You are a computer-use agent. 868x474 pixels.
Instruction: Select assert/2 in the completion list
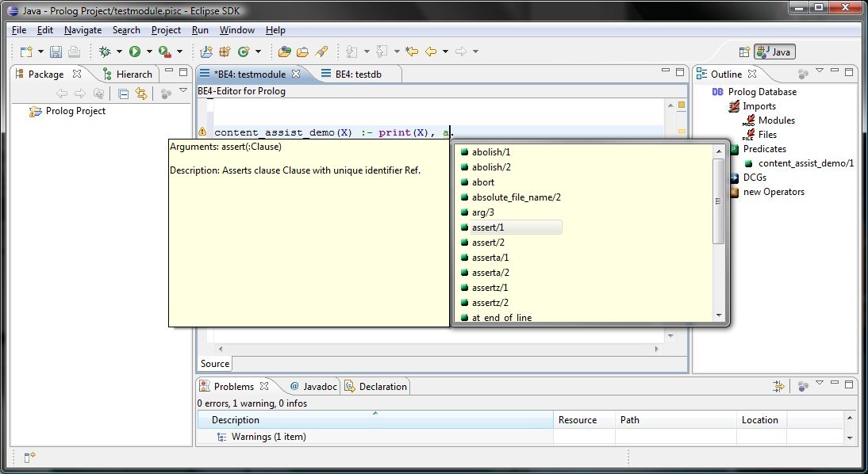(488, 243)
